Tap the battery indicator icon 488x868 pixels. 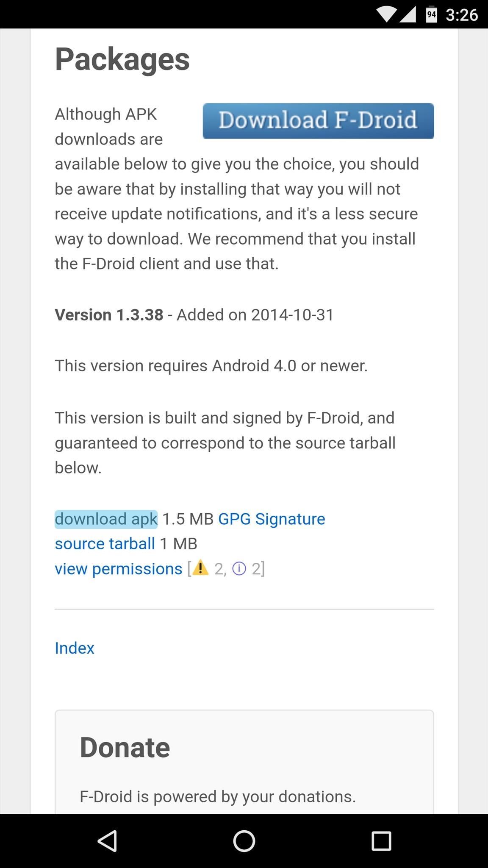click(x=431, y=15)
